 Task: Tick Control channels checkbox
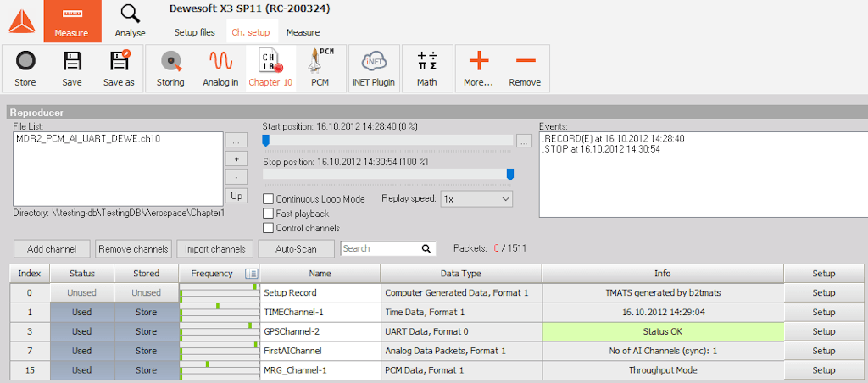269,227
